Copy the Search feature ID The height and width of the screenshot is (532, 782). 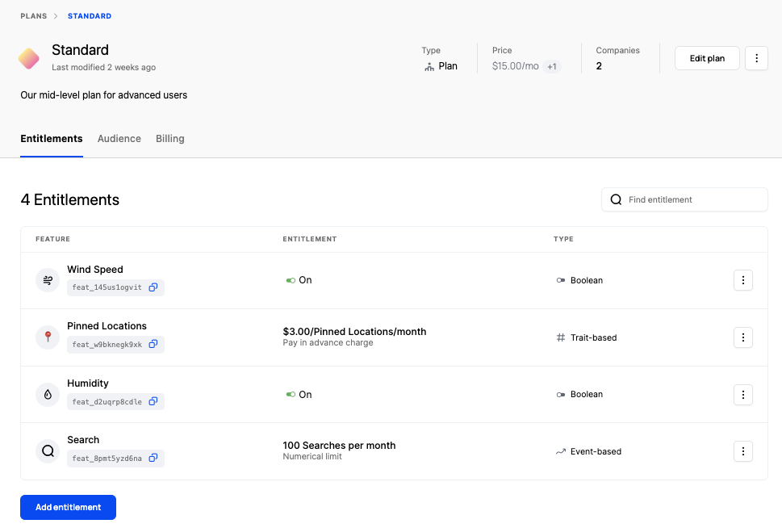(x=153, y=459)
